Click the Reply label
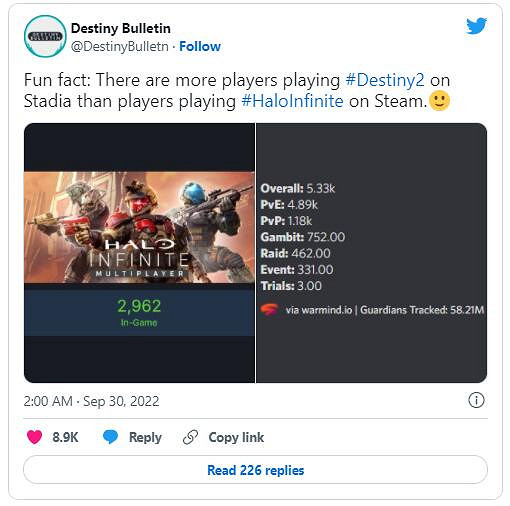This screenshot has height=506, width=510. [145, 437]
